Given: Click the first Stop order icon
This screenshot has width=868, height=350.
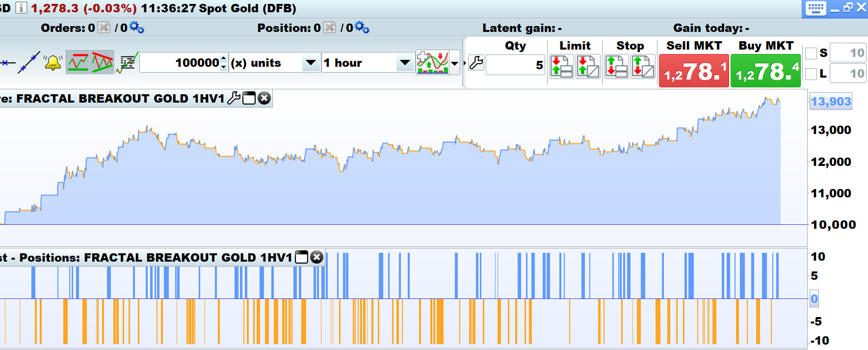Looking at the screenshot, I should coord(616,66).
